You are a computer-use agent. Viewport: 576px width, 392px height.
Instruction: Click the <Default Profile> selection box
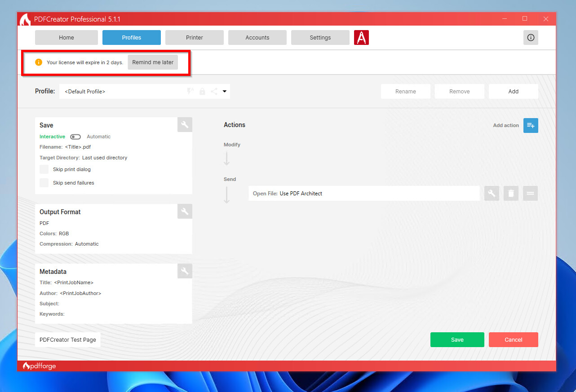point(145,92)
